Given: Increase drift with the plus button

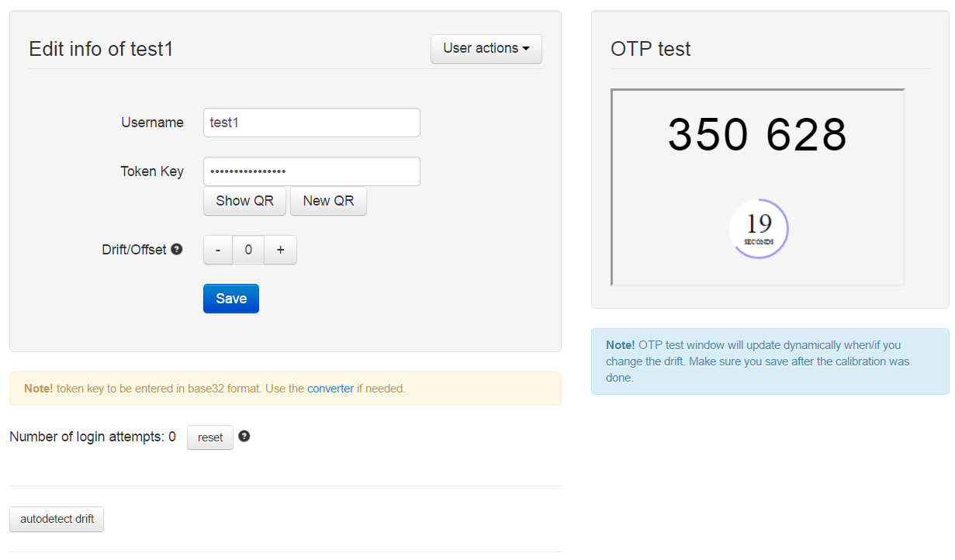Looking at the screenshot, I should tap(281, 250).
